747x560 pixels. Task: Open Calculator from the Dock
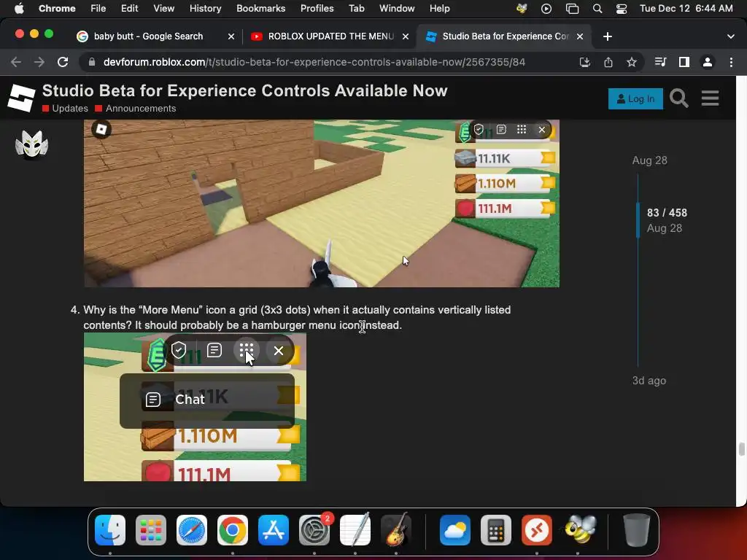496,530
